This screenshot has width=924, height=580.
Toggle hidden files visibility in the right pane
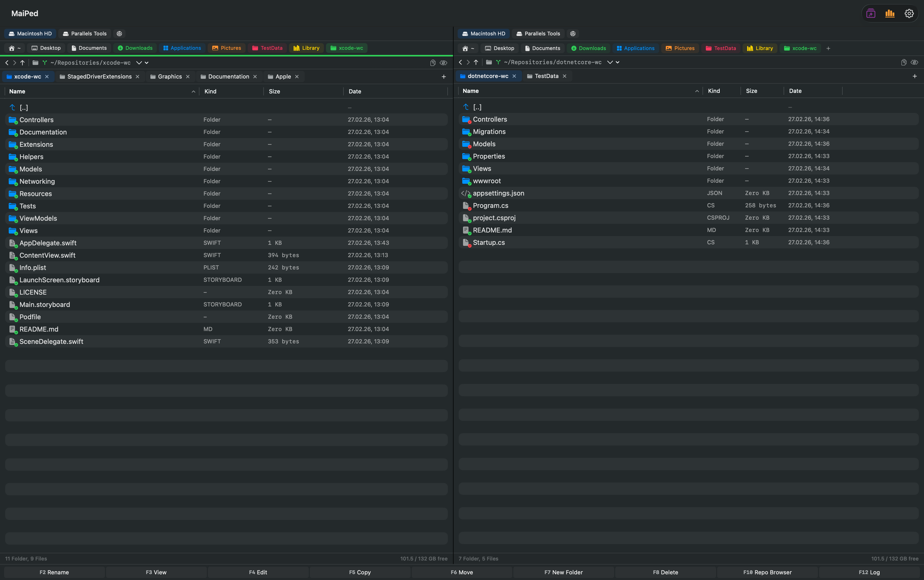915,62
